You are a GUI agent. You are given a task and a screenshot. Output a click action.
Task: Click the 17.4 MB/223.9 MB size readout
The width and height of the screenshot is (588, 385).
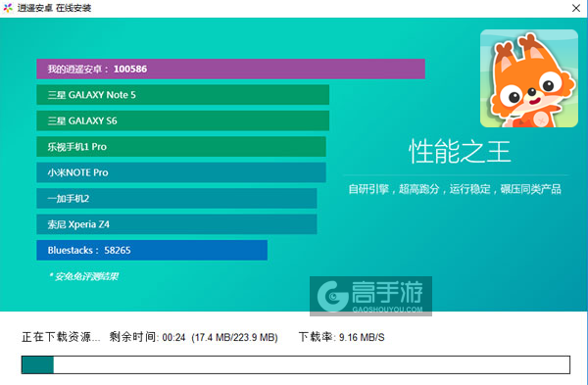coord(235,337)
